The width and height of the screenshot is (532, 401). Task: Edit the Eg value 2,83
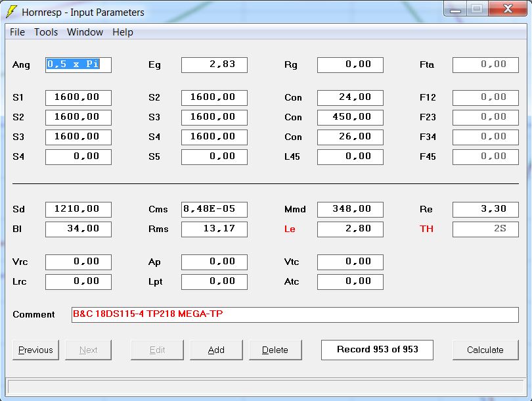214,65
